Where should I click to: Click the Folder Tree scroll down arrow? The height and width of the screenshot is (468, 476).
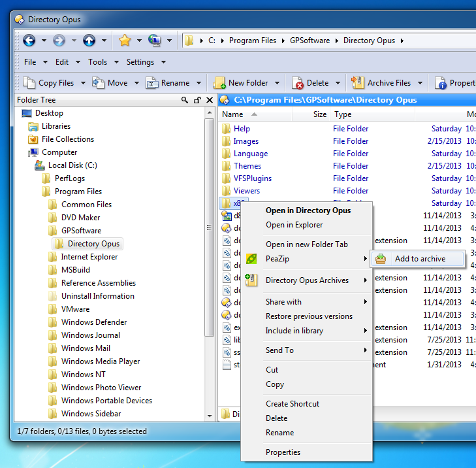coord(210,416)
